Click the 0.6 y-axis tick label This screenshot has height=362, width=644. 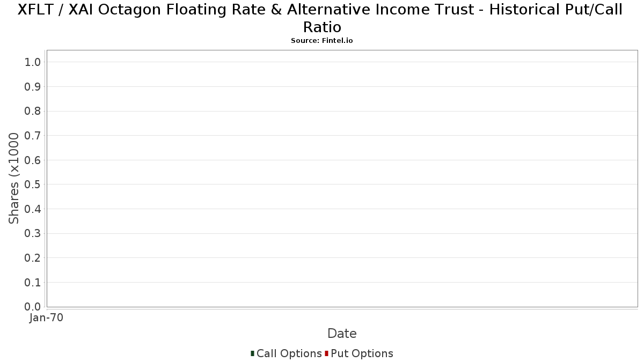(x=33, y=160)
